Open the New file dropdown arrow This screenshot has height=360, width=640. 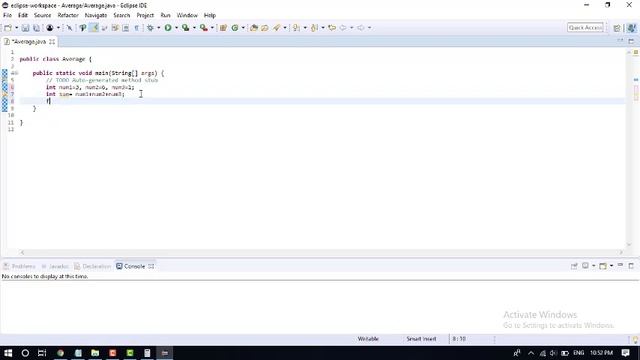(16, 28)
